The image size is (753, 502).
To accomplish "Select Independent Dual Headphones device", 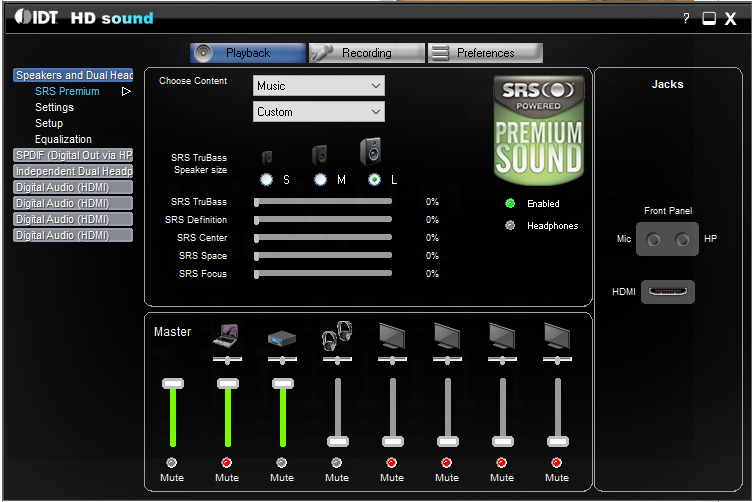I will click(x=73, y=171).
